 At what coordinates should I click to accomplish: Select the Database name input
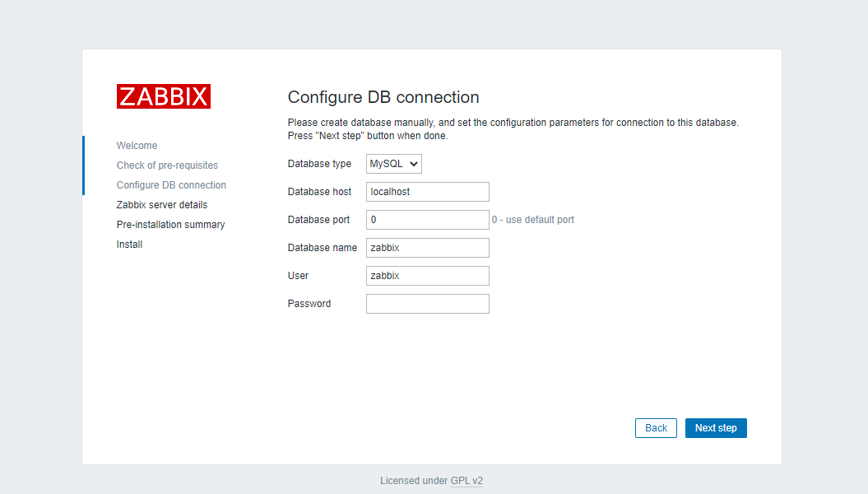click(x=427, y=248)
